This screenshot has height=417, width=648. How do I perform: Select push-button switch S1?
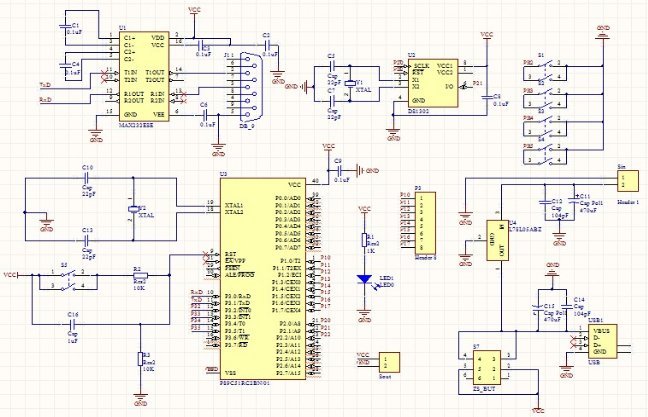(545, 69)
